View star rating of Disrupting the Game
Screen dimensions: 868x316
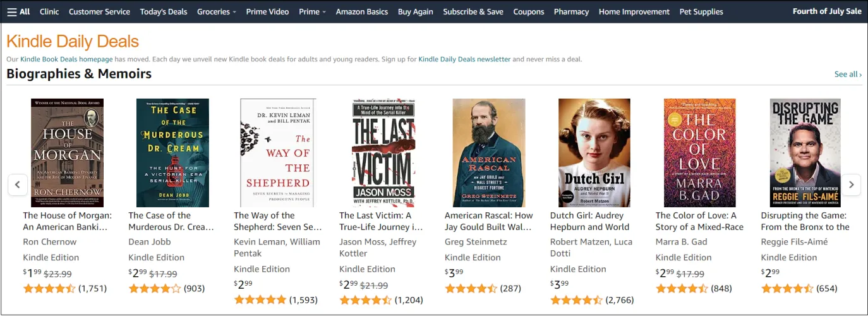(787, 288)
